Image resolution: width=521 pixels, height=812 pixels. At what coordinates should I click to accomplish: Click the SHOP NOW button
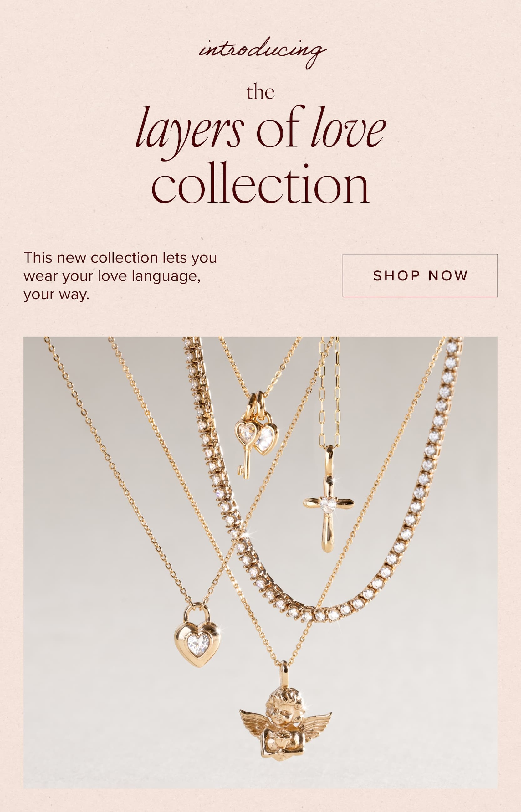tap(420, 276)
